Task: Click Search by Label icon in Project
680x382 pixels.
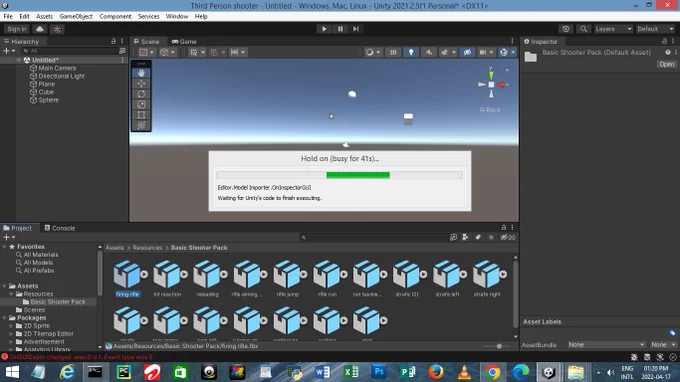Action: (x=478, y=238)
